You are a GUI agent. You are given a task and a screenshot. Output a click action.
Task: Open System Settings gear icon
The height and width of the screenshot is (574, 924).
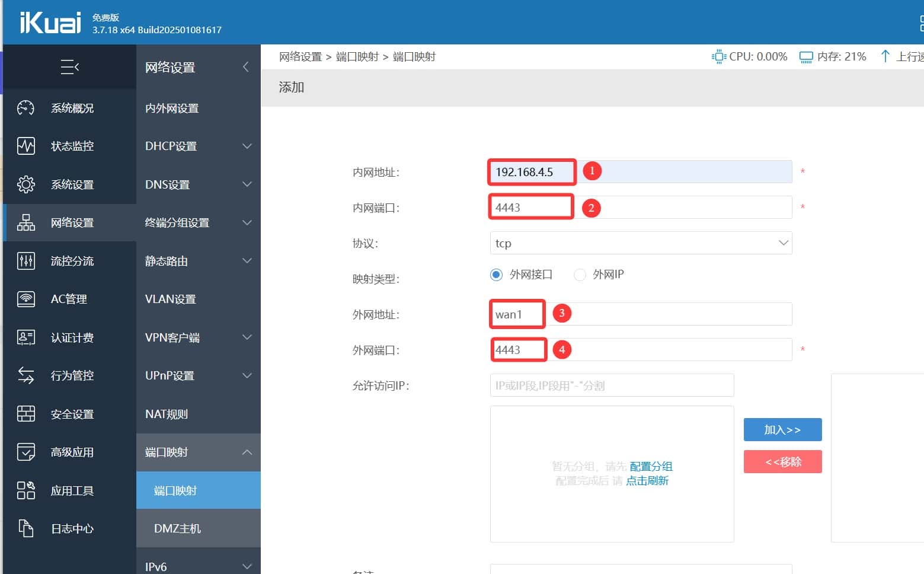pos(25,184)
